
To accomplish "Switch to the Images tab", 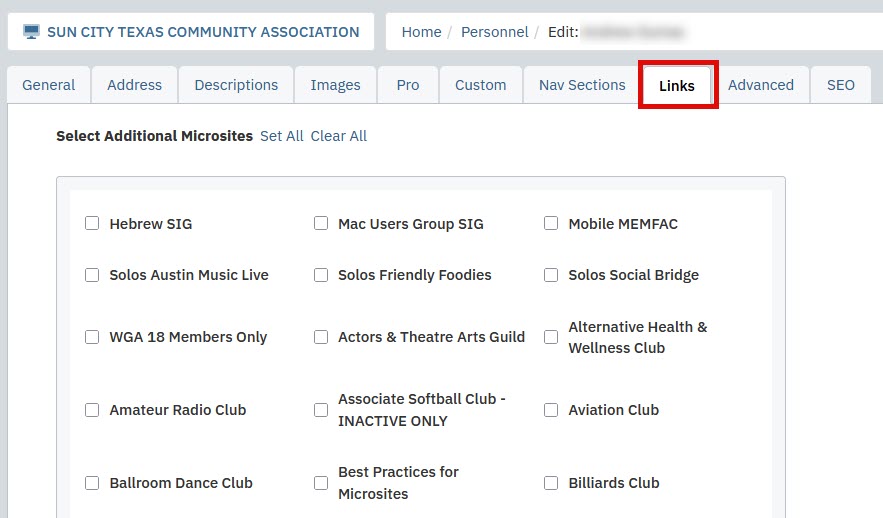I will 335,85.
